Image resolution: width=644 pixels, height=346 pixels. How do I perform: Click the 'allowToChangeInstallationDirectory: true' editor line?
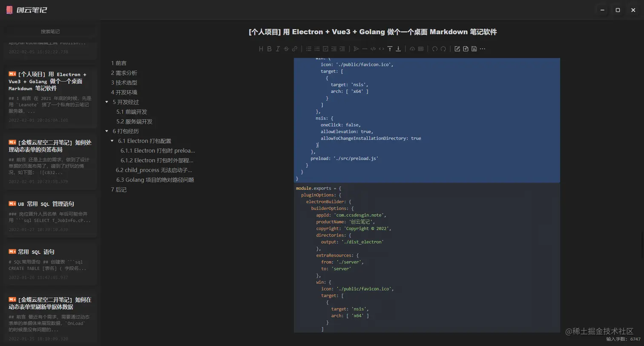click(x=371, y=138)
